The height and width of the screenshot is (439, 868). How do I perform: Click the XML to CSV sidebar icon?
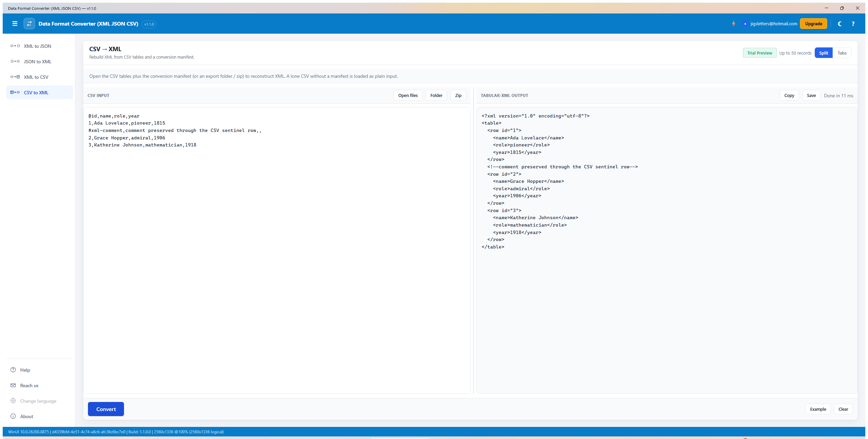15,77
